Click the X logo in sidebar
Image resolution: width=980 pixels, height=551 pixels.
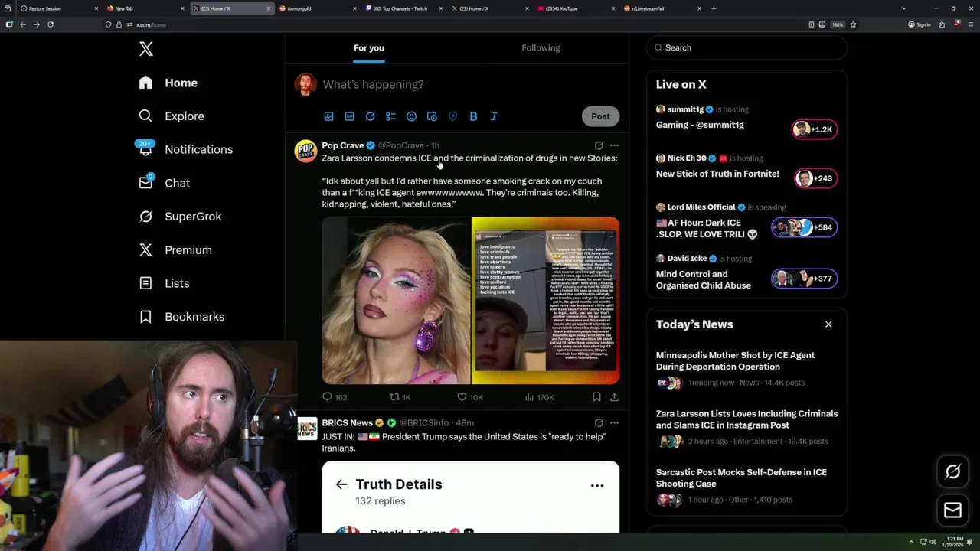coord(146,49)
